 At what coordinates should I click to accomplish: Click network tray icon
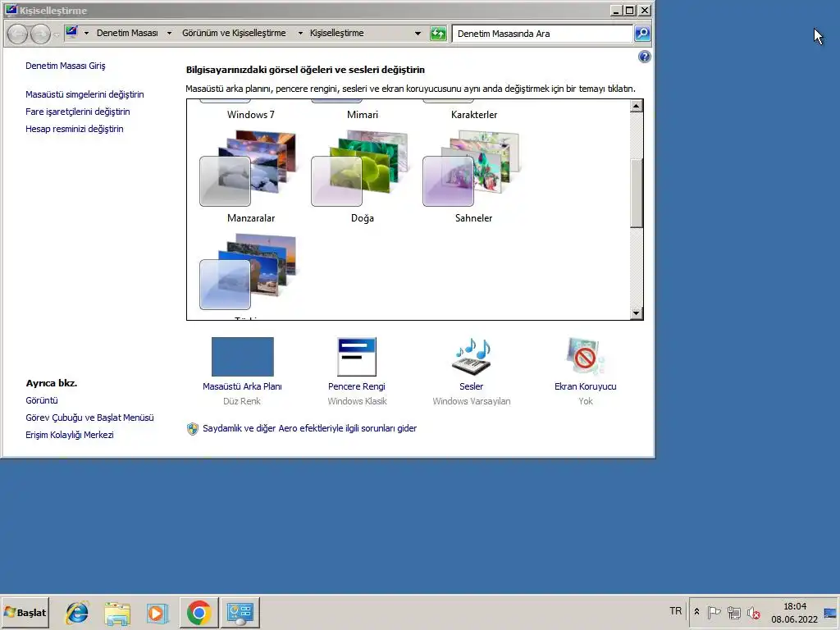734,612
